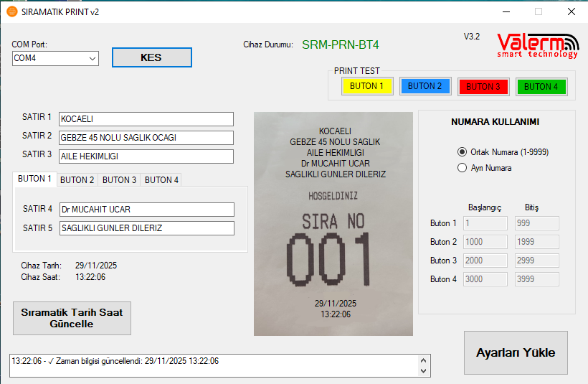Click the SIRAMATIK PRINT app icon in title bar
588x384 pixels.
(x=11, y=11)
